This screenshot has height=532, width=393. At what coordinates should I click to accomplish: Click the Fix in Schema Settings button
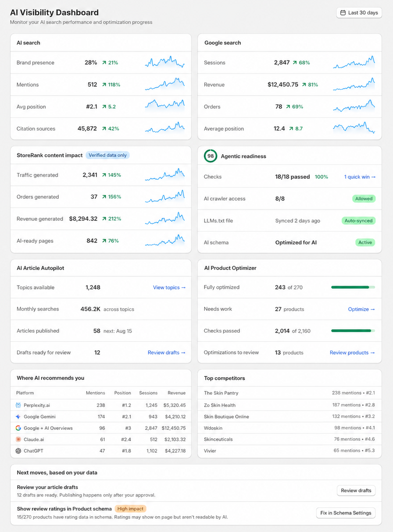pyautogui.click(x=346, y=513)
